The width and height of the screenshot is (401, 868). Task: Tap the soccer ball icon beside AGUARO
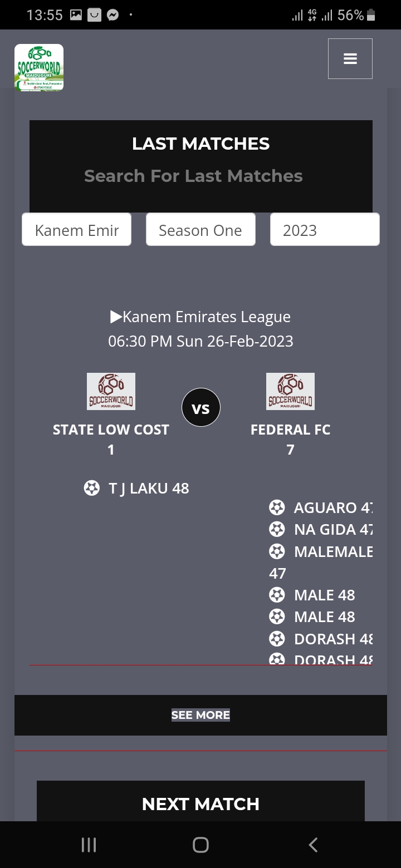277,507
